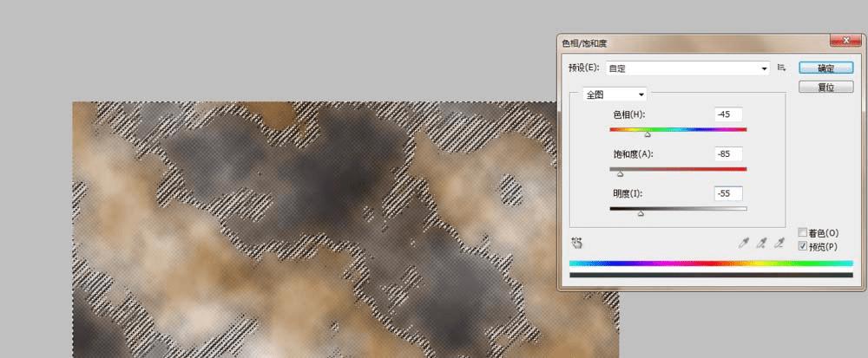
Task: Enable the 着色 checkbox
Action: [x=803, y=233]
